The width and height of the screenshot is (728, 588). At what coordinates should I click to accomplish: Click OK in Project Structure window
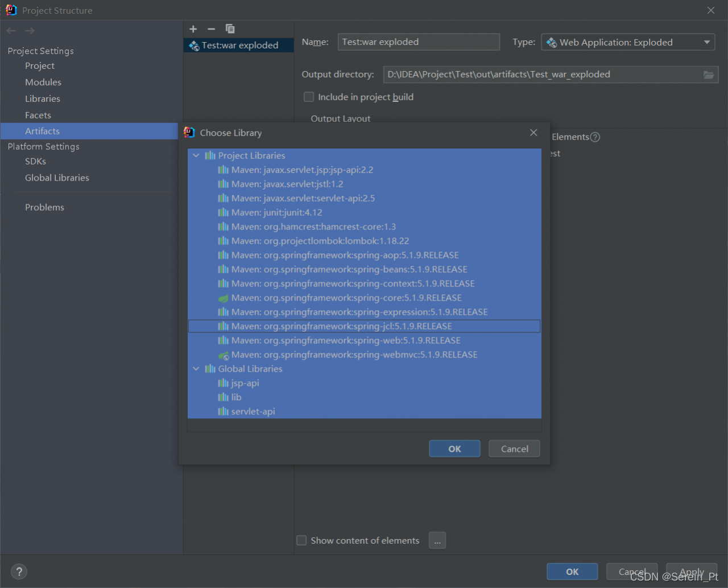tap(572, 572)
